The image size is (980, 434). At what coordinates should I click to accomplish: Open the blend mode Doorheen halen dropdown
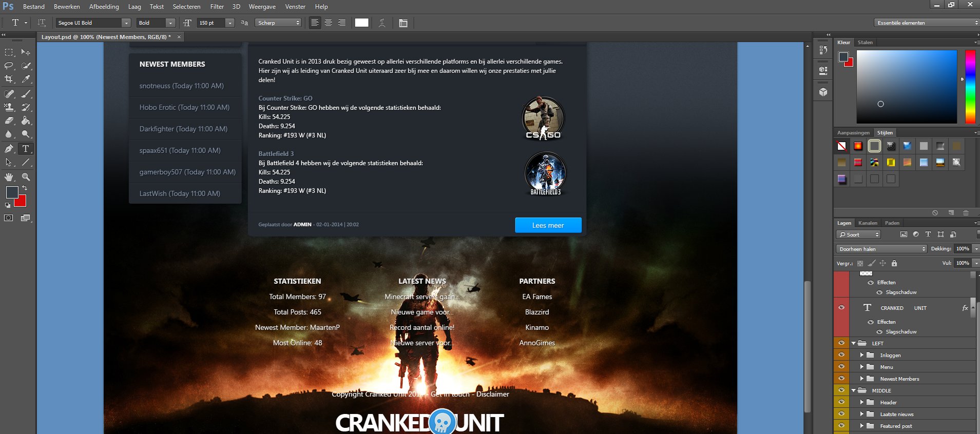tap(881, 249)
